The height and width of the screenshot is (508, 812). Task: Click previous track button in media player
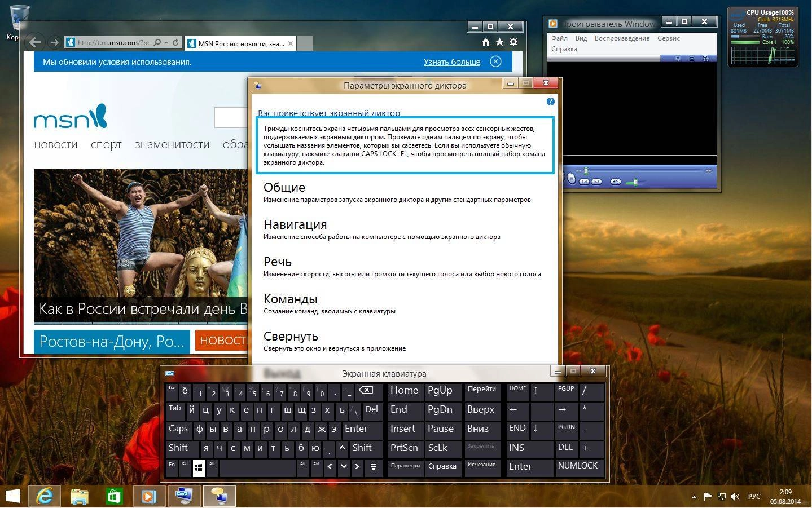pos(584,182)
